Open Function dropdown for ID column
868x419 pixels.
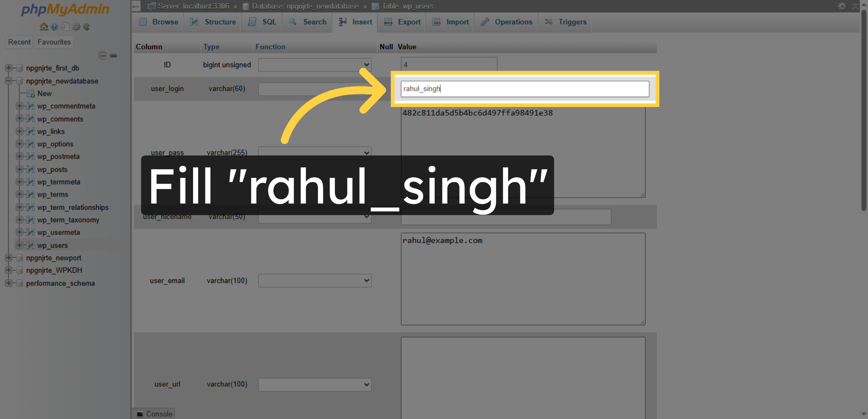pos(314,65)
